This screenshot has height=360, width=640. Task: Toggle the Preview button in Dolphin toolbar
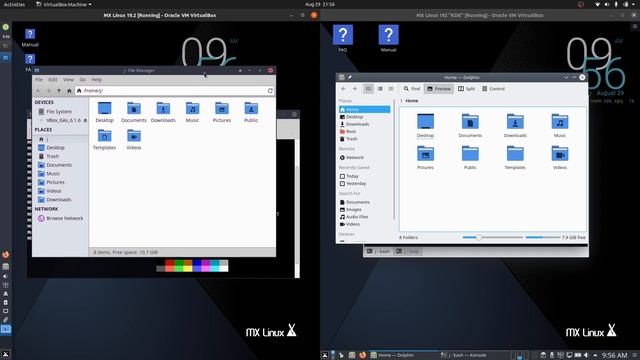[x=439, y=89]
